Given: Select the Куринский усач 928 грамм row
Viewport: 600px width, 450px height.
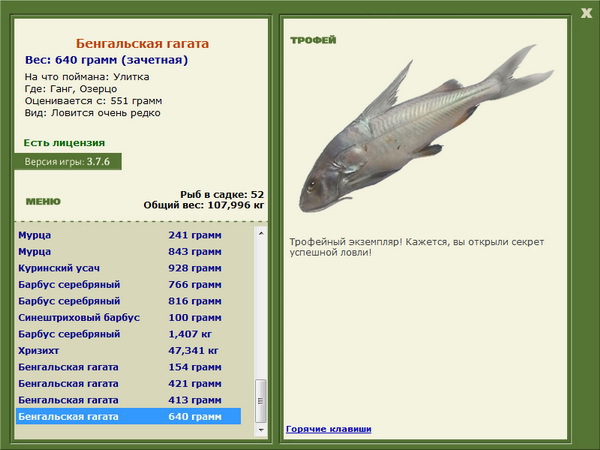Looking at the screenshot, I should coord(129,268).
